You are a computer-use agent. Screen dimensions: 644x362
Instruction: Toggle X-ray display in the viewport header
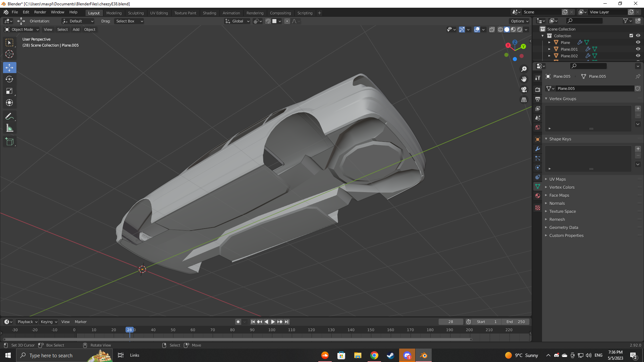(x=492, y=29)
